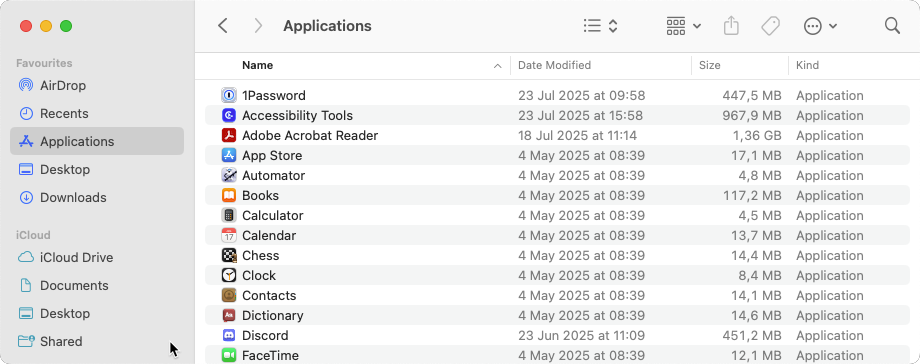Image resolution: width=920 pixels, height=364 pixels.
Task: Select the Chess name text
Action: coord(261,255)
